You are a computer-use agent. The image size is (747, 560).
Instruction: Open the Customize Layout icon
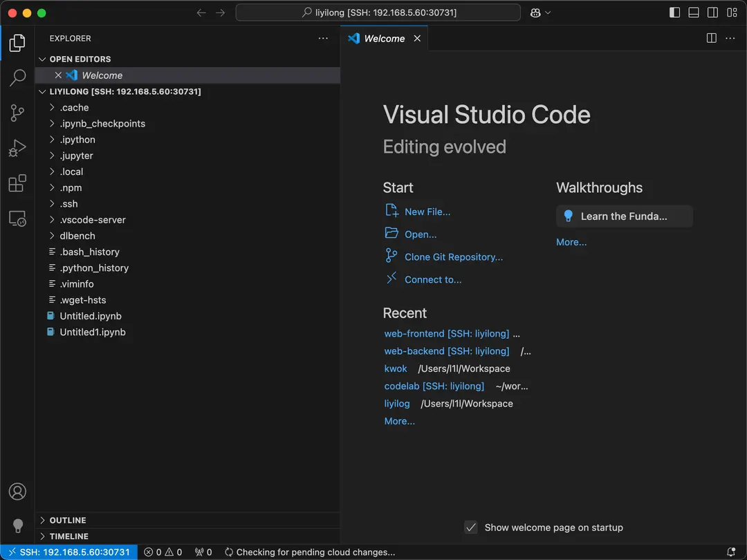click(x=732, y=13)
